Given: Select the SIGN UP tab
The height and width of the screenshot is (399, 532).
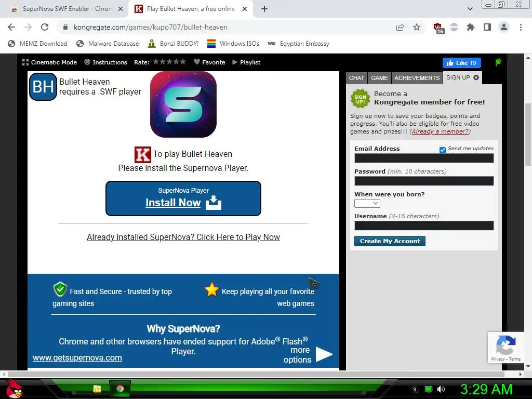Looking at the screenshot, I should (x=458, y=77).
